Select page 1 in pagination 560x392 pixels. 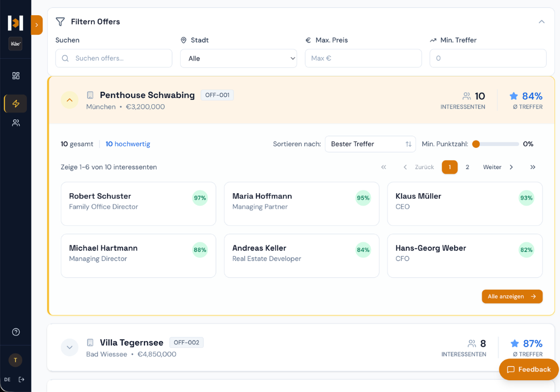[x=450, y=167]
